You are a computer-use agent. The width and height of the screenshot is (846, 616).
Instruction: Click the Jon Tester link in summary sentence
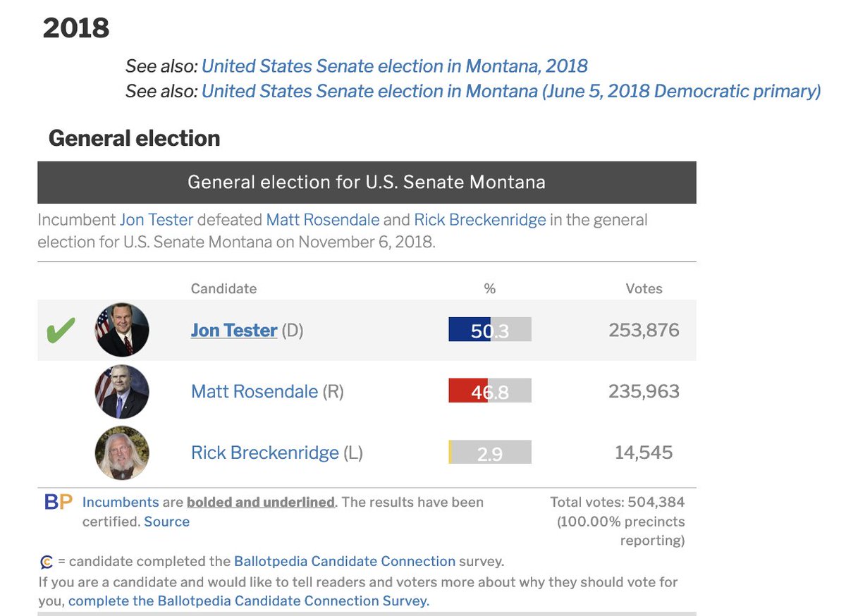pos(156,220)
